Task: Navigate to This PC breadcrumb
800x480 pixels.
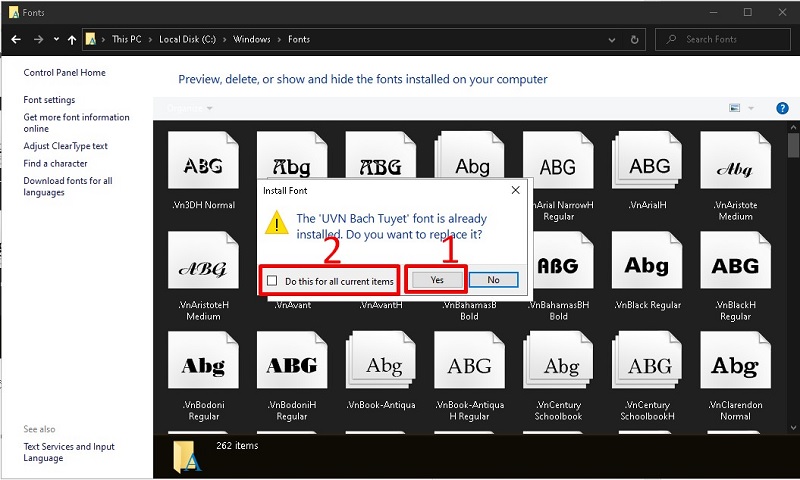Action: click(127, 39)
